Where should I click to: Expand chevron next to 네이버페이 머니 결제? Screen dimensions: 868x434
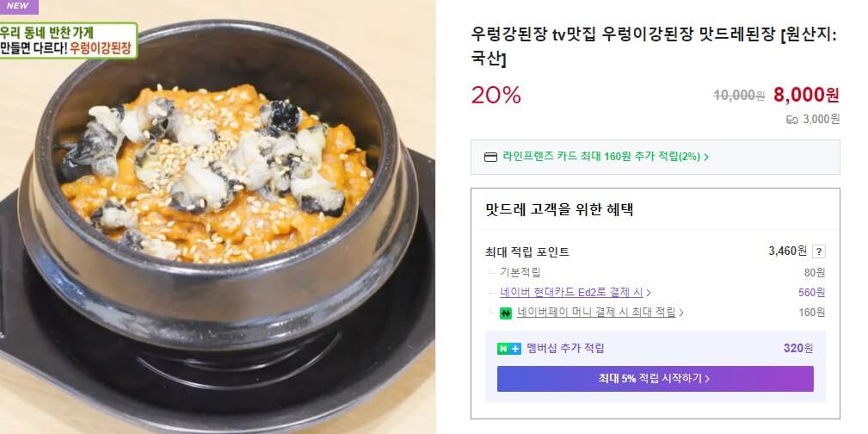(680, 312)
